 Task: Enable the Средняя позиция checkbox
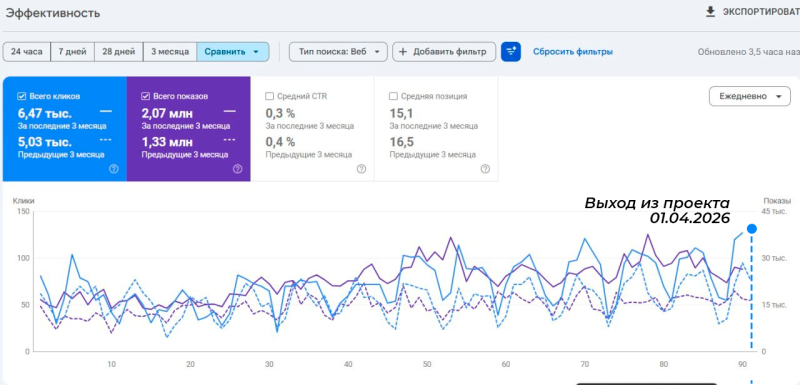393,96
